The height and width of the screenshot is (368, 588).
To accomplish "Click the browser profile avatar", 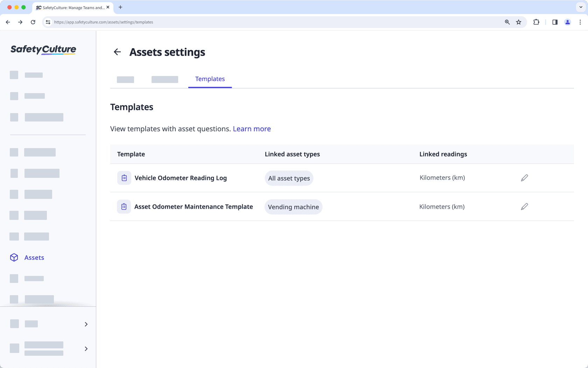I will [x=567, y=22].
